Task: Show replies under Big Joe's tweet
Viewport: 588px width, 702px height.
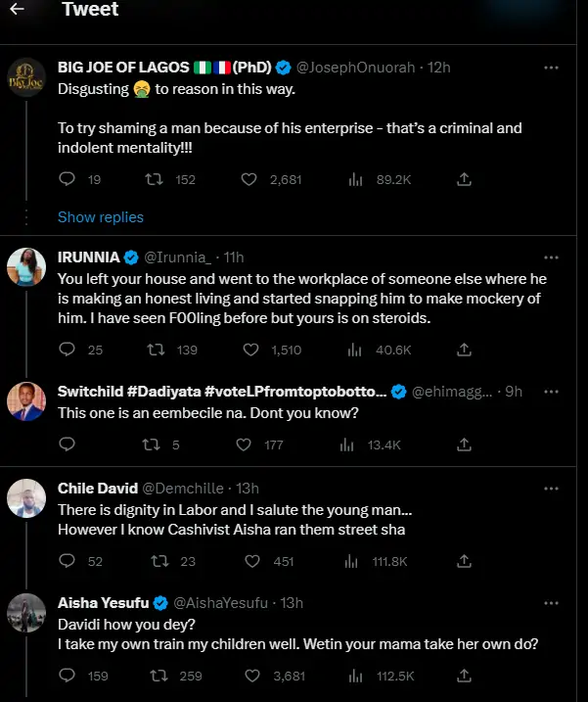Action: click(x=101, y=217)
